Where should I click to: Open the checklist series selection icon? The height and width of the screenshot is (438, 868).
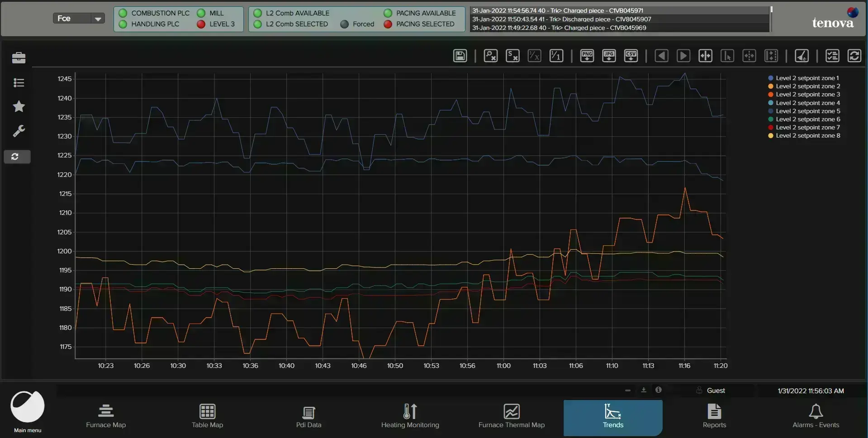pos(833,56)
